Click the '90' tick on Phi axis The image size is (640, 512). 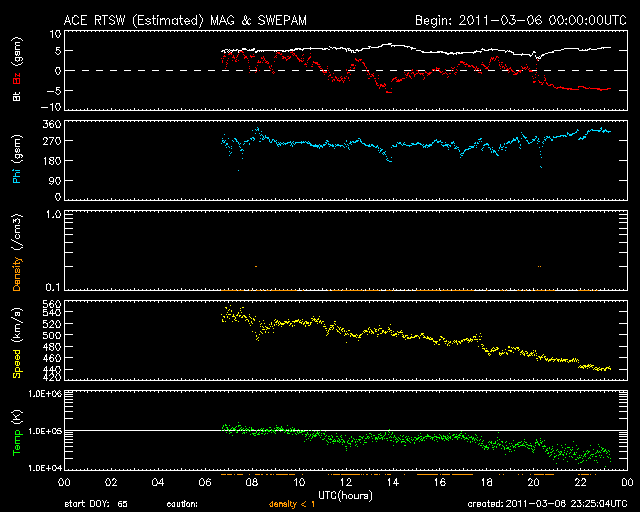[x=55, y=180]
